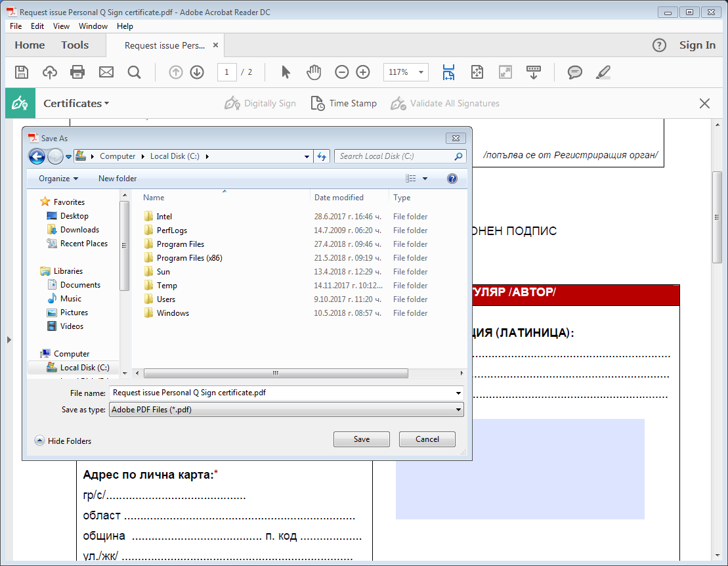Go to the next page with the arrow icon

[197, 72]
